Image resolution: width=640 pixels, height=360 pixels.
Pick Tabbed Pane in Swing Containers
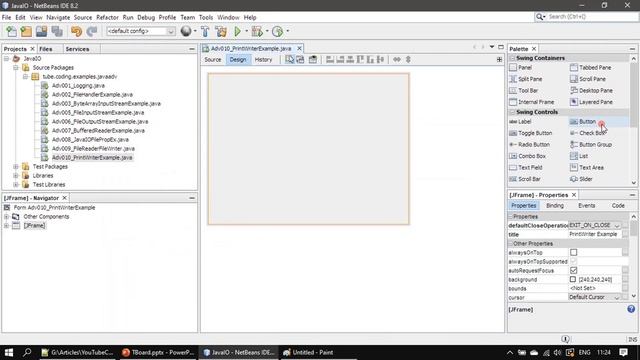[x=591, y=67]
